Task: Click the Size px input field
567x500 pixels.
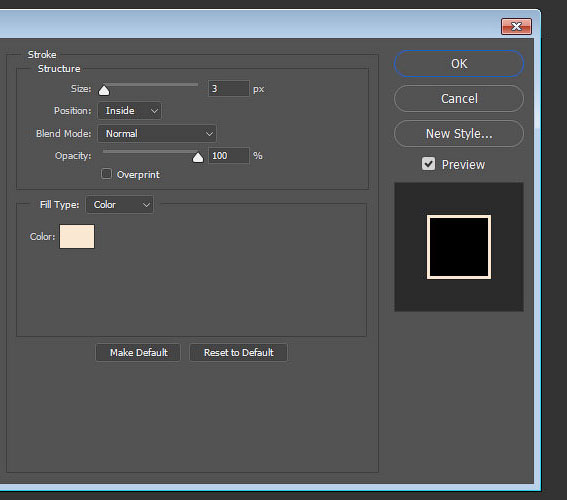Action: [x=229, y=89]
